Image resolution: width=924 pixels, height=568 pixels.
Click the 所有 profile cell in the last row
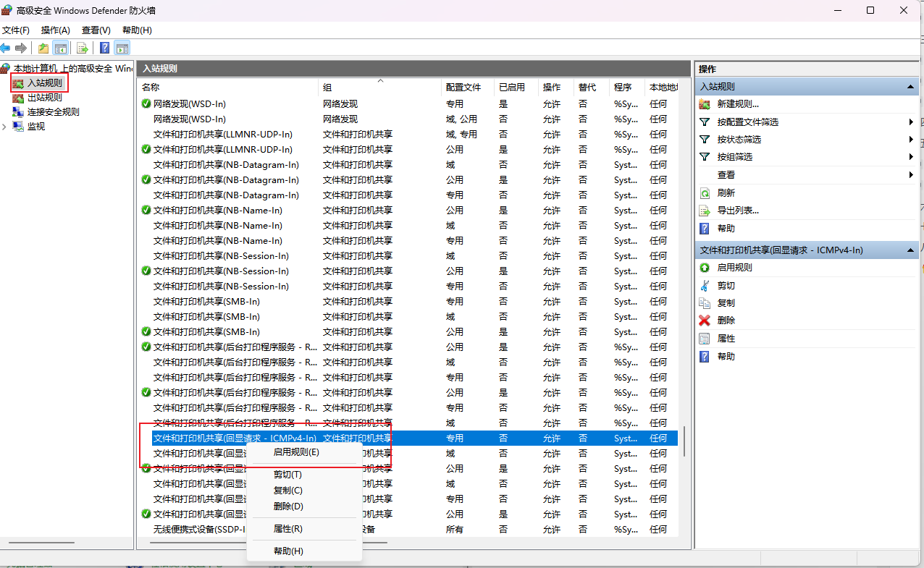coord(455,530)
